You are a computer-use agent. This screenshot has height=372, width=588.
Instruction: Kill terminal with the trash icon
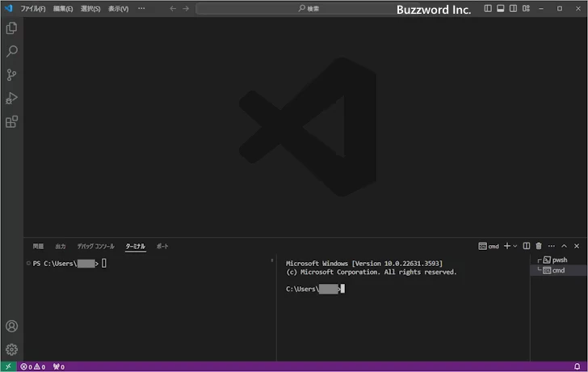click(539, 246)
